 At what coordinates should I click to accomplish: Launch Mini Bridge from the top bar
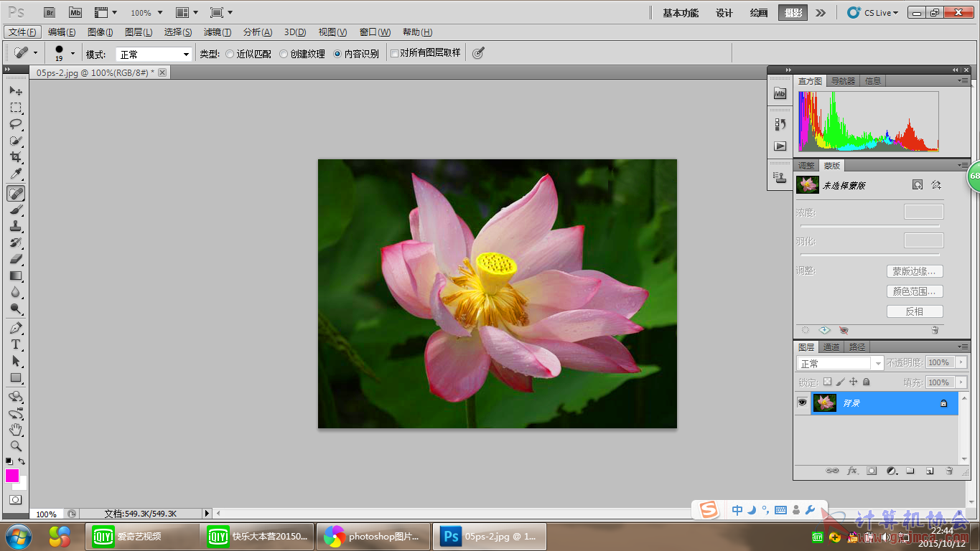pyautogui.click(x=75, y=12)
